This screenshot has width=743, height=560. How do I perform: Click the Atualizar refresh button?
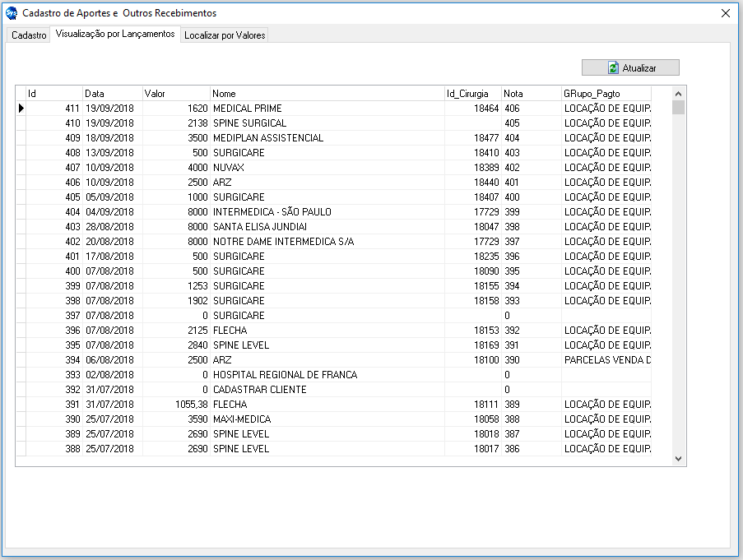[630, 68]
